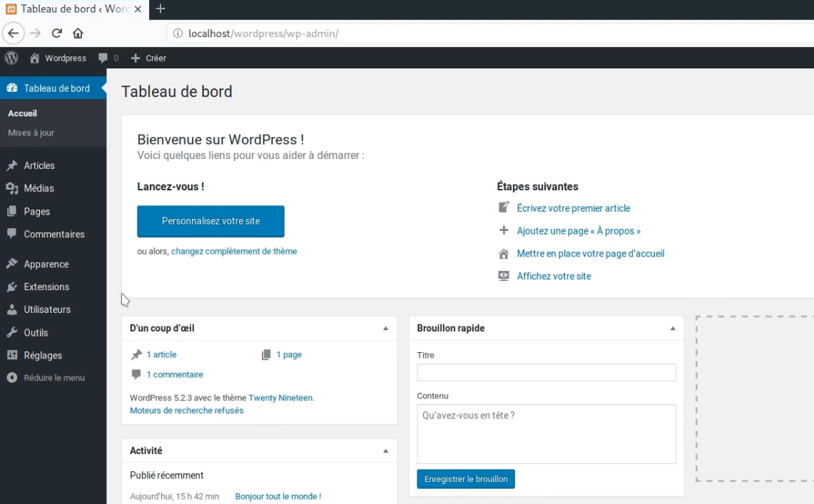Collapse the D'un coup d'œil panel
This screenshot has height=504, width=814.
click(x=386, y=328)
